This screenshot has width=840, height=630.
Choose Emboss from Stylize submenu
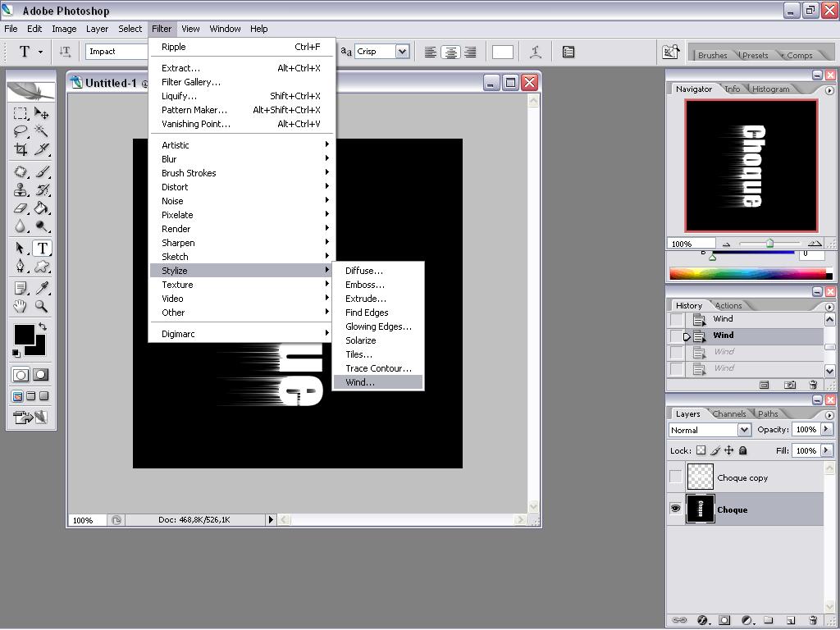pyautogui.click(x=377, y=285)
